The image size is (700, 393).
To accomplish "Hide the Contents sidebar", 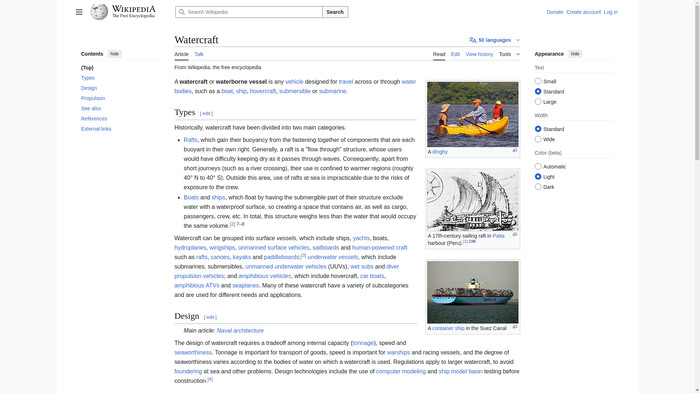I will click(x=115, y=54).
